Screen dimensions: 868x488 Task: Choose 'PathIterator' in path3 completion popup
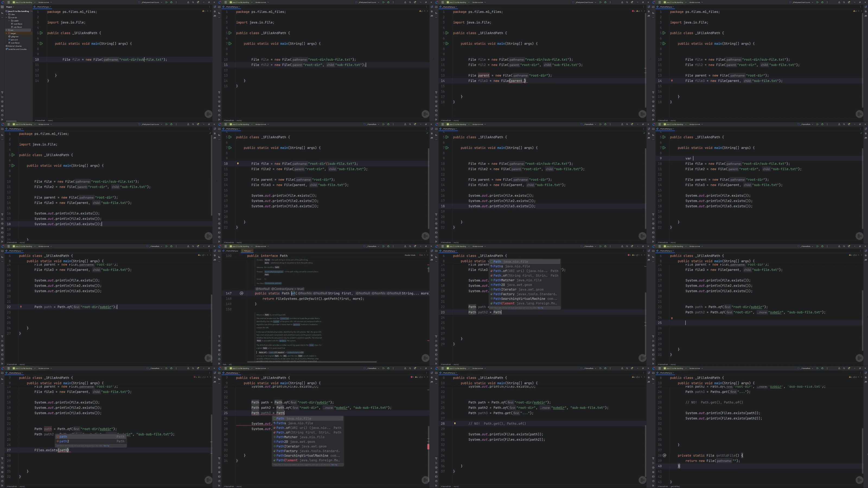tap(308, 447)
